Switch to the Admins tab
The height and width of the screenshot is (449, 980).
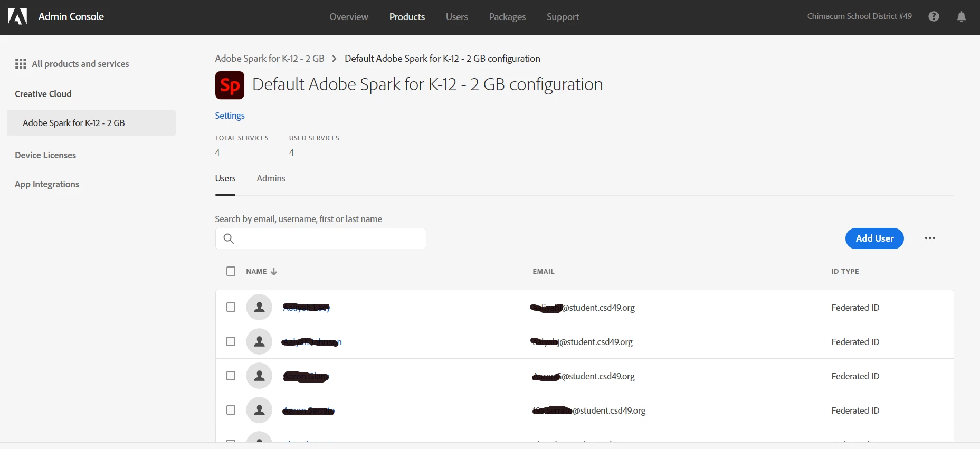tap(271, 178)
